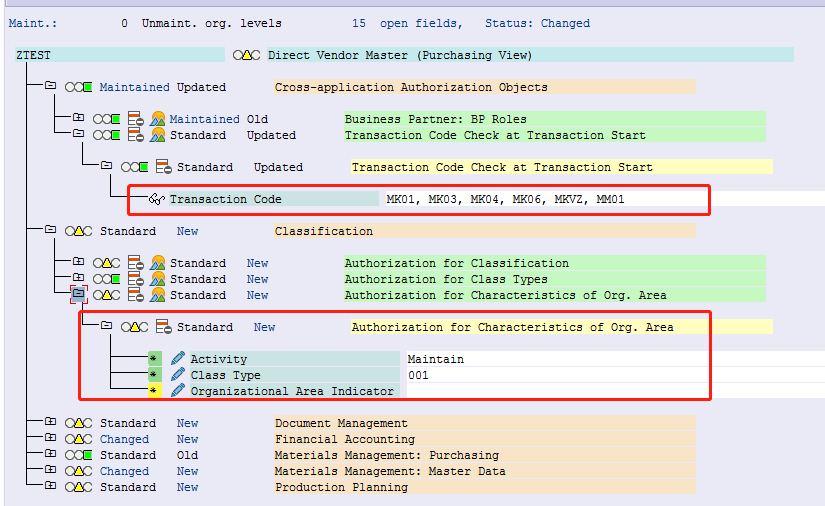Image resolution: width=825 pixels, height=506 pixels.
Task: Click Maintained link on Cross-application Authorization Objects row
Action: 135,87
